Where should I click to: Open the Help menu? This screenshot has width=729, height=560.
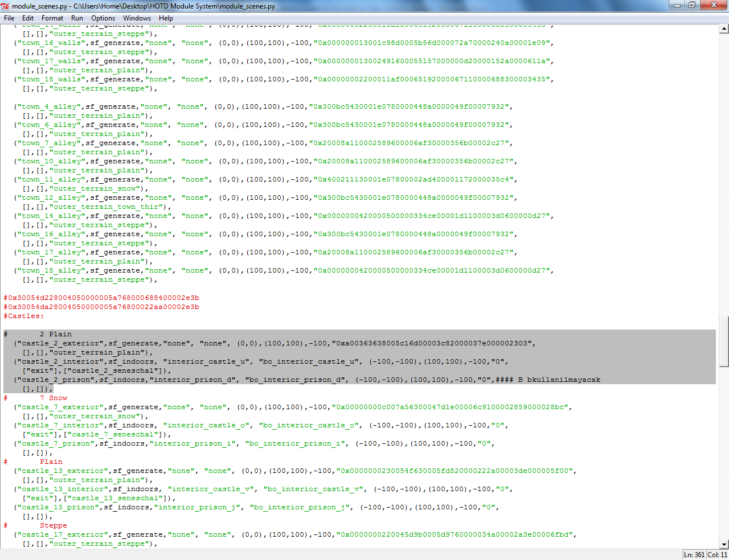[x=166, y=18]
